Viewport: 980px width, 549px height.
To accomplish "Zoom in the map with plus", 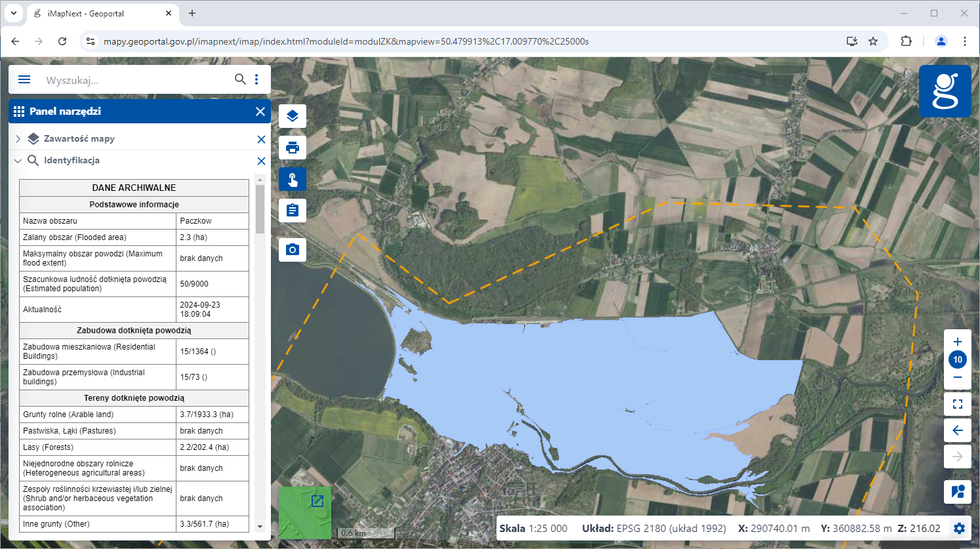I will (958, 342).
